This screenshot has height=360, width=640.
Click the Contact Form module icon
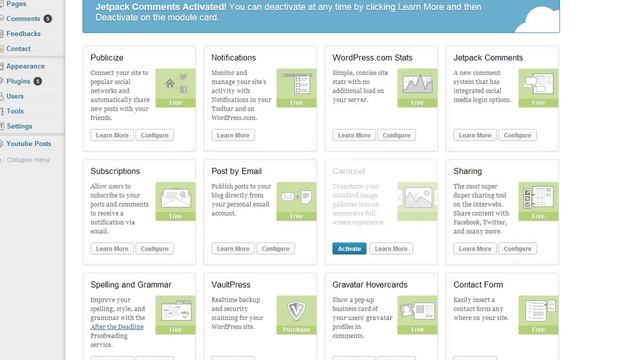pyautogui.click(x=538, y=315)
